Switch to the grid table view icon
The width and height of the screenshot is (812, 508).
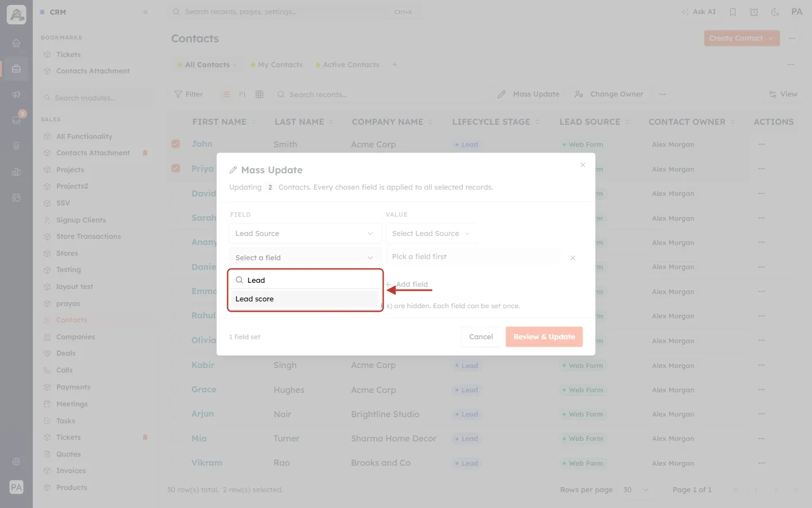[259, 94]
